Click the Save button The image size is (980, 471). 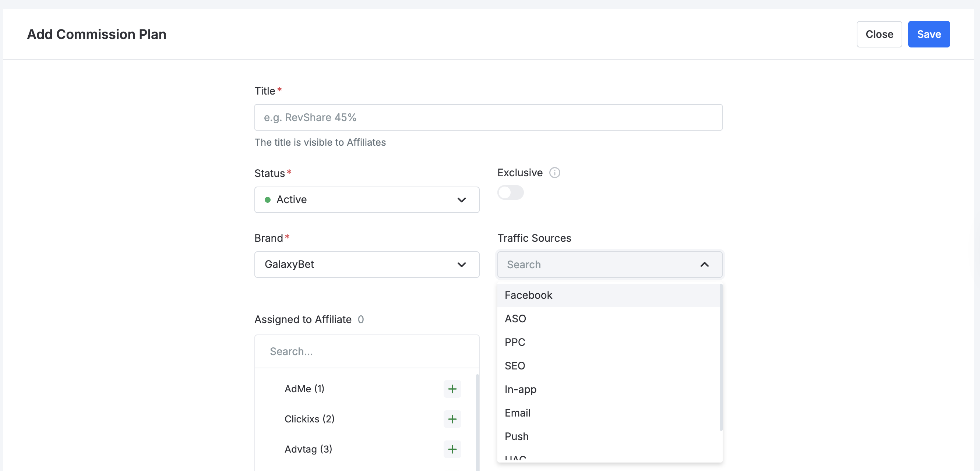coord(928,34)
